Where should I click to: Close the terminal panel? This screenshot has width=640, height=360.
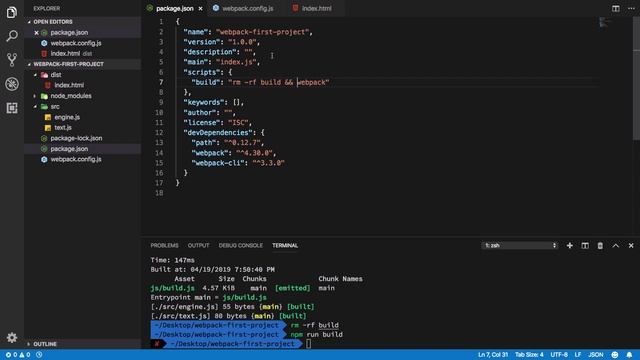point(631,245)
